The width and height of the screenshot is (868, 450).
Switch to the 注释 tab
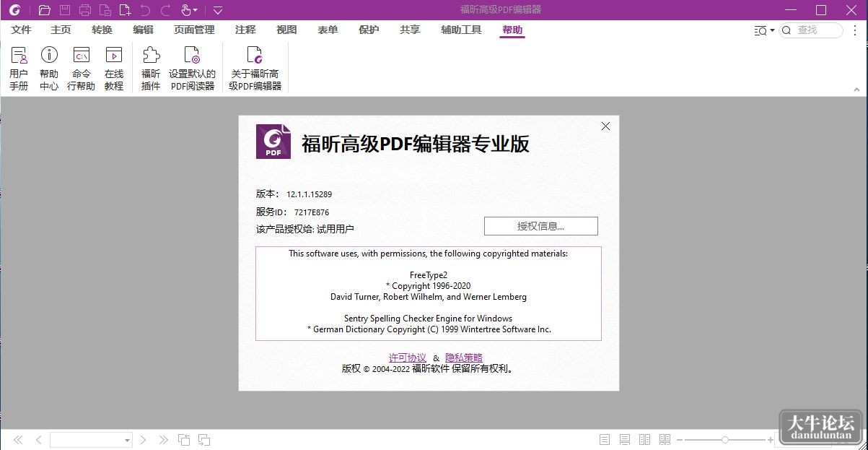tap(245, 30)
